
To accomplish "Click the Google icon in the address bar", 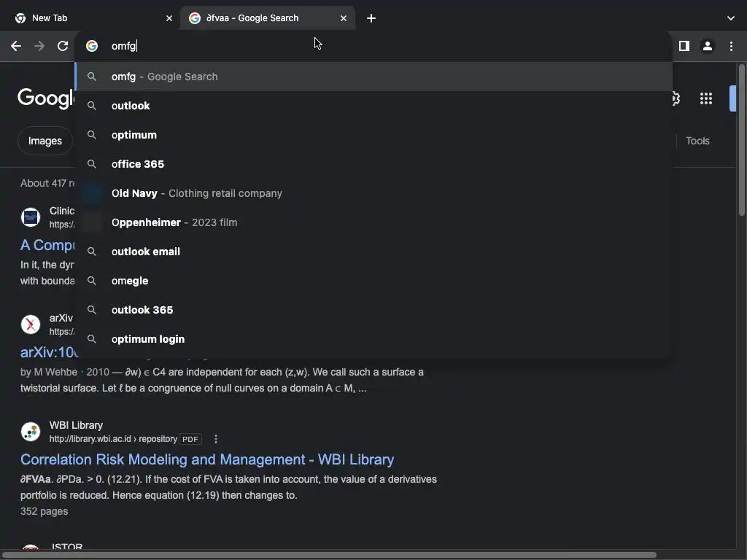I will click(92, 46).
